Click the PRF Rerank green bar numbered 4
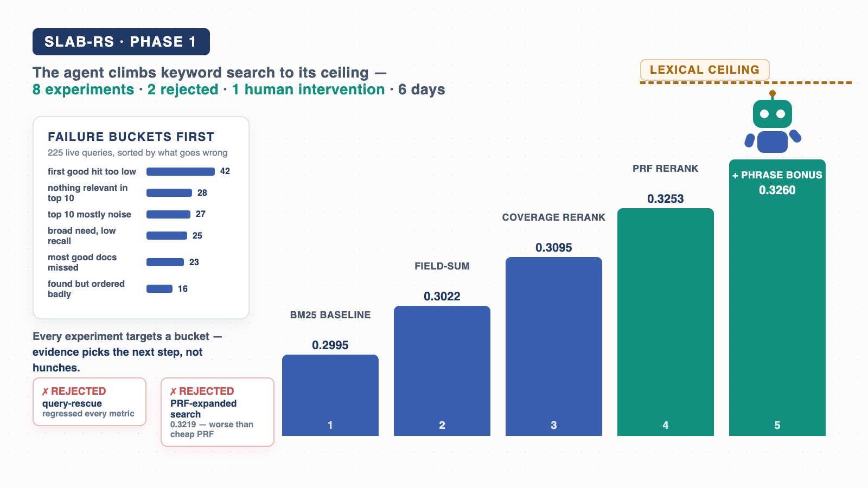 tap(666, 322)
